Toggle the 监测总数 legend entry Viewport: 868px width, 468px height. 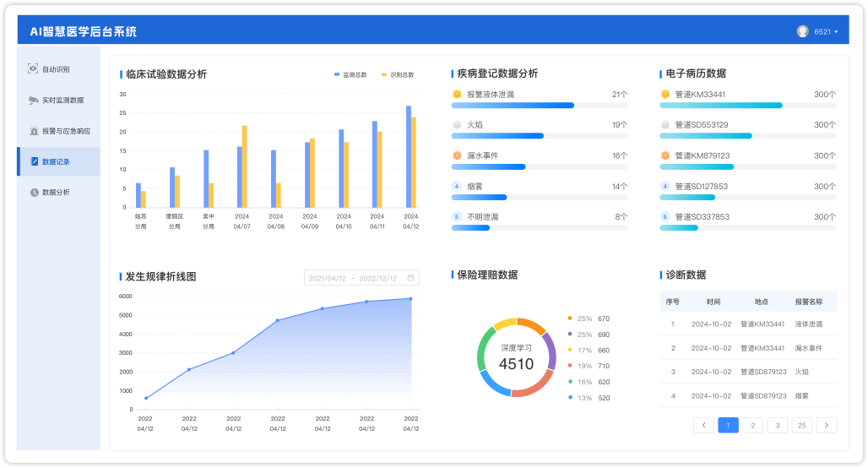pos(350,75)
